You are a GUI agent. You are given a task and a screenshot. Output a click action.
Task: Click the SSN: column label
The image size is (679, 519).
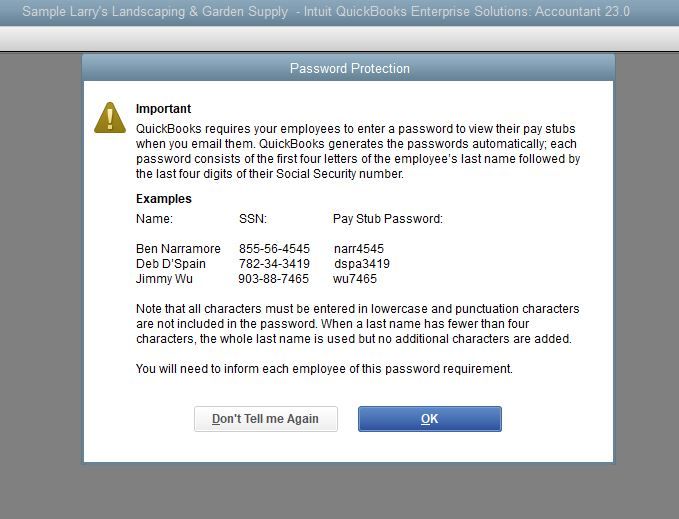pyautogui.click(x=253, y=219)
